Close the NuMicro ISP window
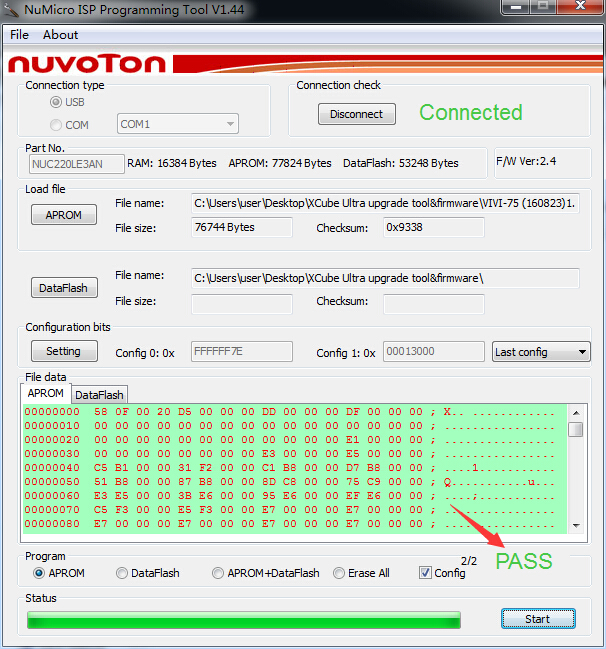 (x=581, y=6)
